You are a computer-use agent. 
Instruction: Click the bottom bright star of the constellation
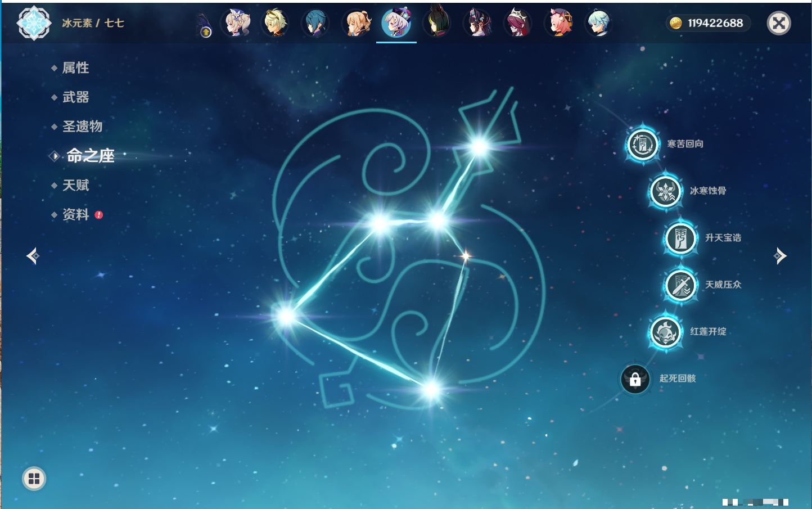point(431,389)
